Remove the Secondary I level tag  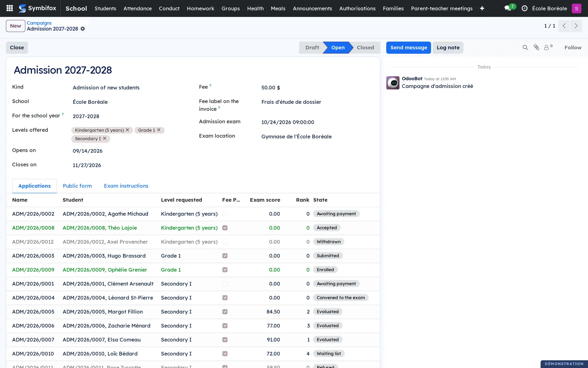104,138
